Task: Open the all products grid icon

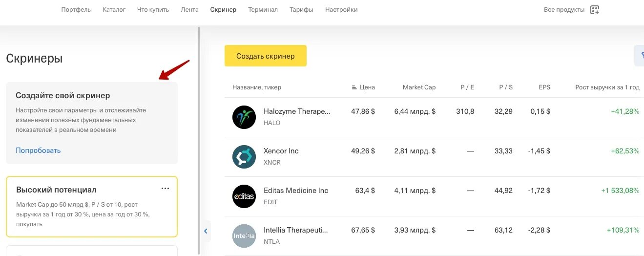Action: click(x=594, y=10)
